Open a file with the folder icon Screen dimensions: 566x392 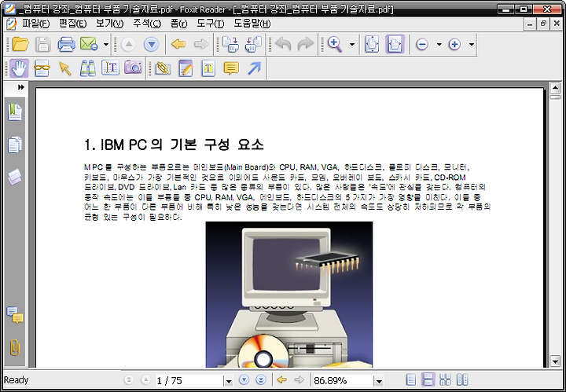[x=20, y=44]
